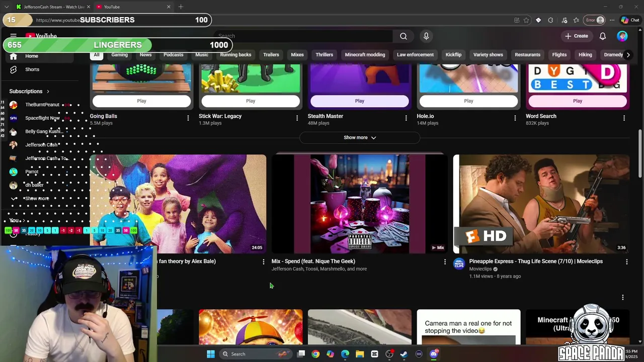
Task: Click the Windows Start button
Action: pos(211,354)
